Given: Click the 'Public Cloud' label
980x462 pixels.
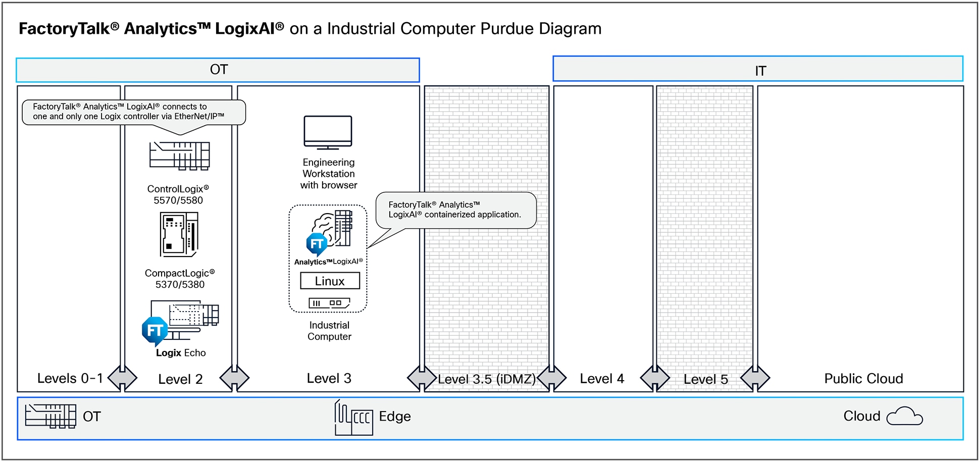Looking at the screenshot, I should click(x=863, y=379).
